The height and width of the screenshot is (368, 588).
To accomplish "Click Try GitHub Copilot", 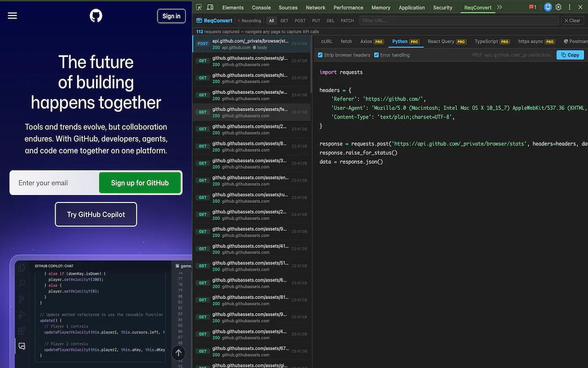I will coord(96,214).
